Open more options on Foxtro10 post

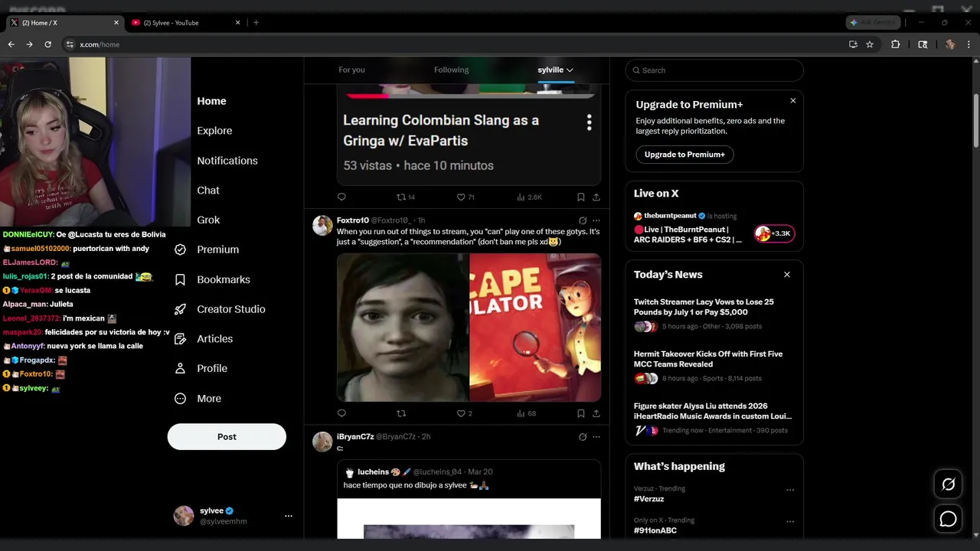click(x=596, y=220)
